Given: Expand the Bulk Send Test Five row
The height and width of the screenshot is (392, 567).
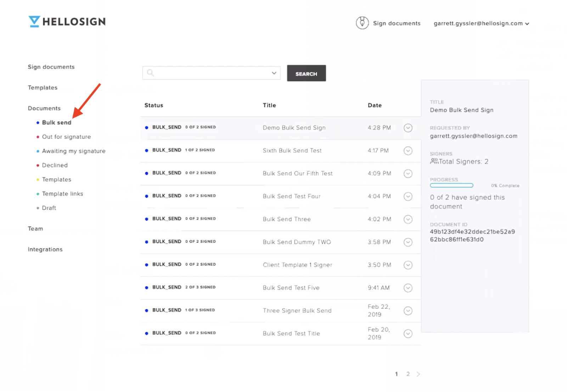Looking at the screenshot, I should [x=408, y=288].
